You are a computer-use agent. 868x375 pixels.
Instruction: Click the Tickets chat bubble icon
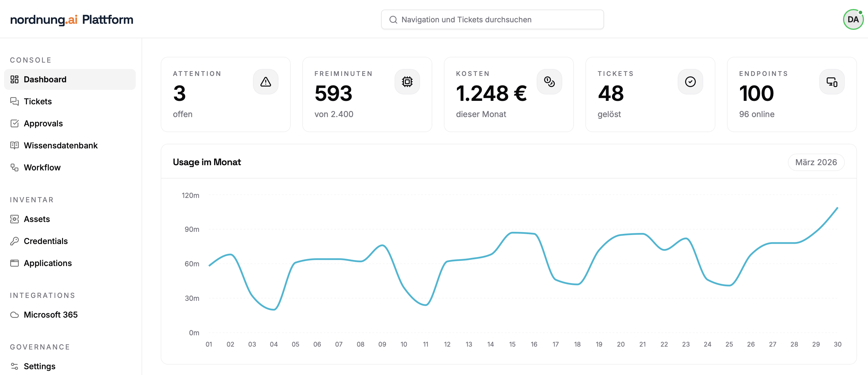(14, 101)
